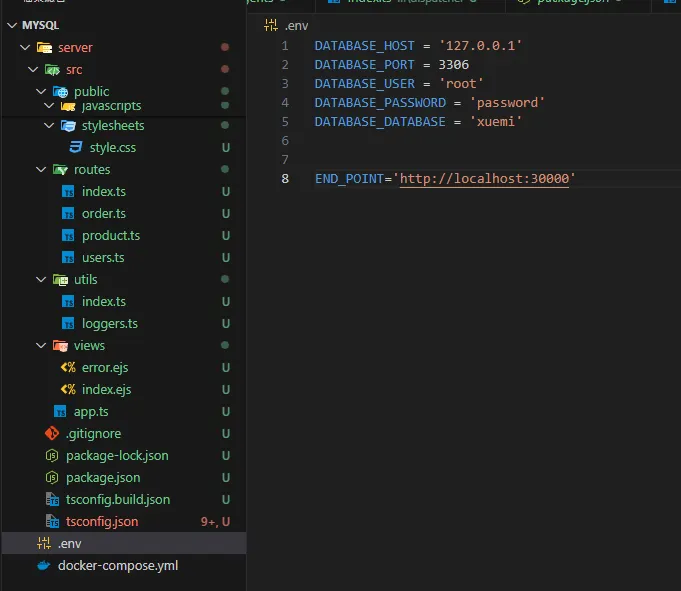
Task: Click the Node icon beside package.json
Action: pos(52,478)
